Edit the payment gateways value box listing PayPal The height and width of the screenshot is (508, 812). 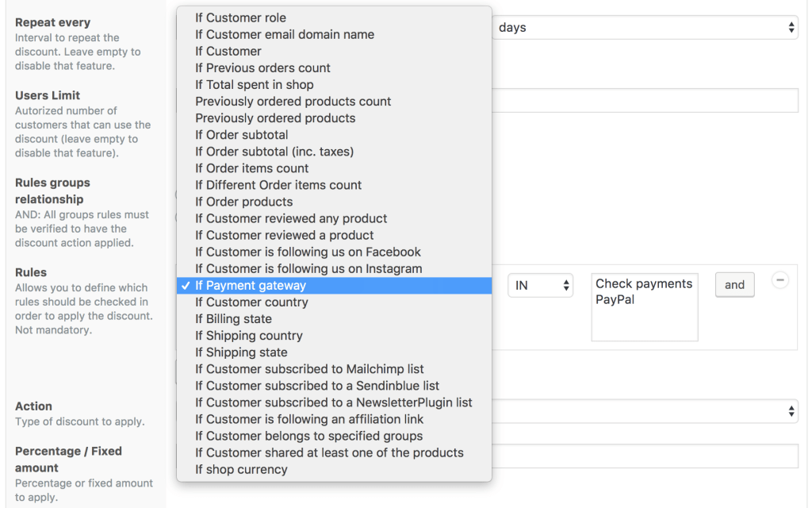644,306
